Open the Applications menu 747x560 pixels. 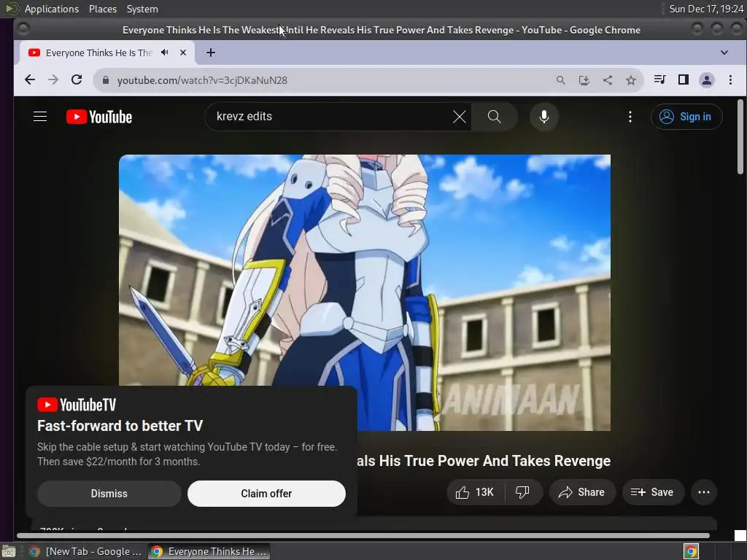52,9
